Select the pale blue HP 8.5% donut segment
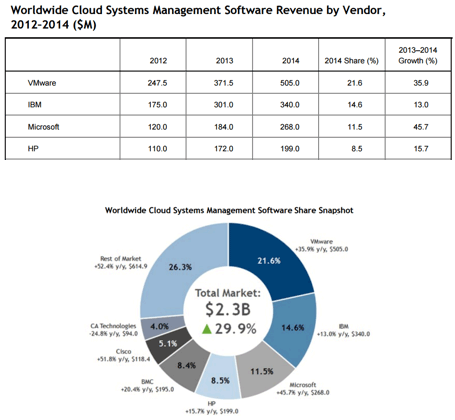This screenshot has width=455, height=420. pyautogui.click(x=219, y=382)
